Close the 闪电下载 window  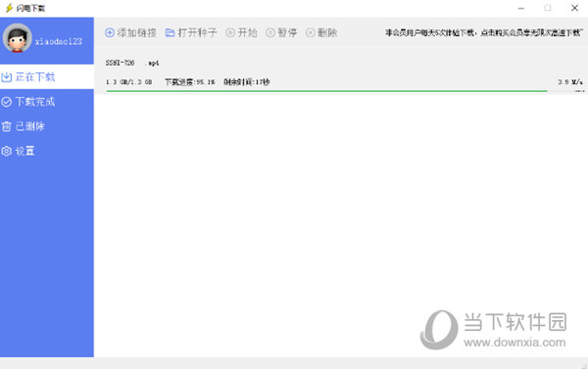(574, 8)
